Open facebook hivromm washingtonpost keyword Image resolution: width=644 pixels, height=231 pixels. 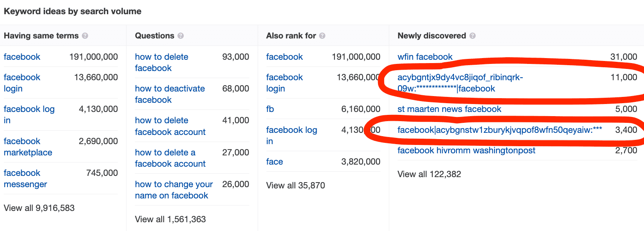click(x=467, y=150)
